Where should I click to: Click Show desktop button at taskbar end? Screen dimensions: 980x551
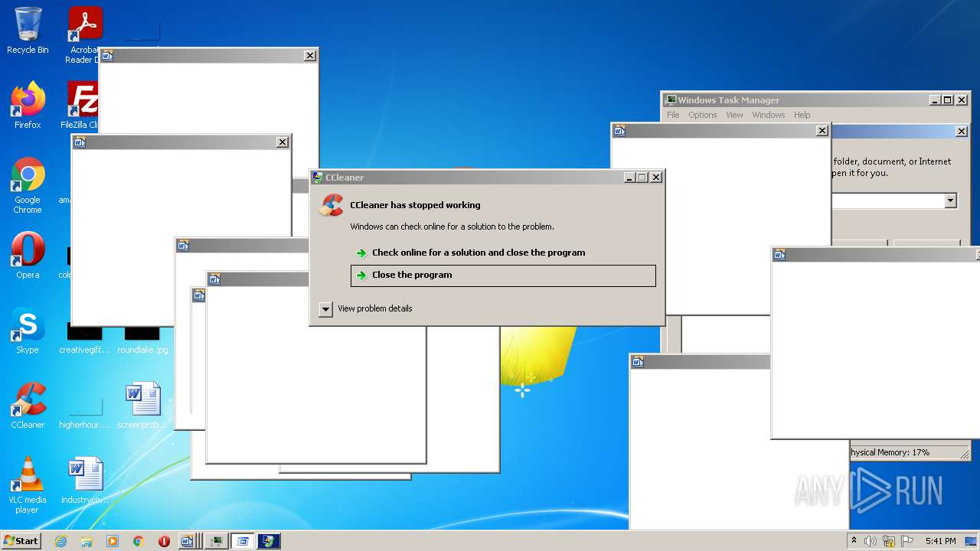972,541
